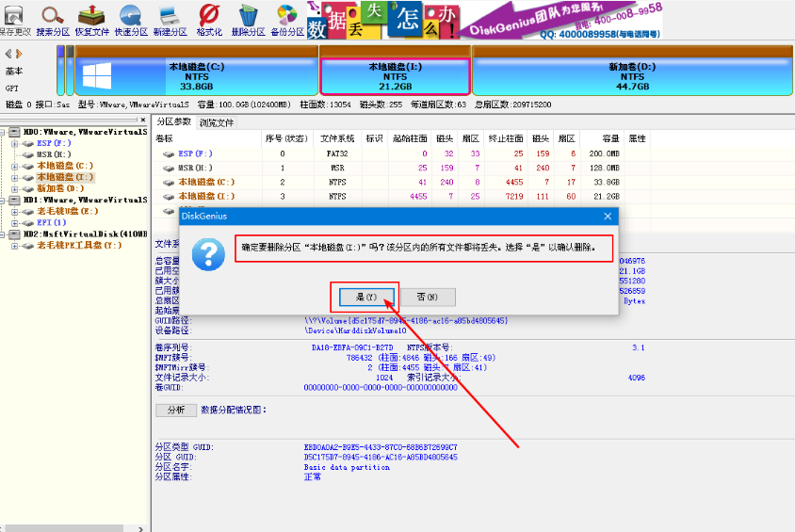Click the 起始柱面 column header
Image resolution: width=795 pixels, height=532 pixels.
tap(410, 138)
